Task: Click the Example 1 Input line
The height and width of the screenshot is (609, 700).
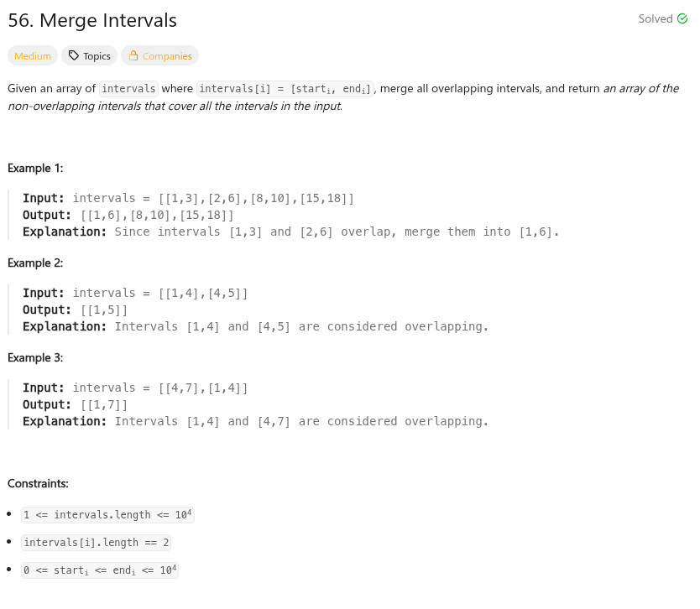Action: click(x=188, y=198)
